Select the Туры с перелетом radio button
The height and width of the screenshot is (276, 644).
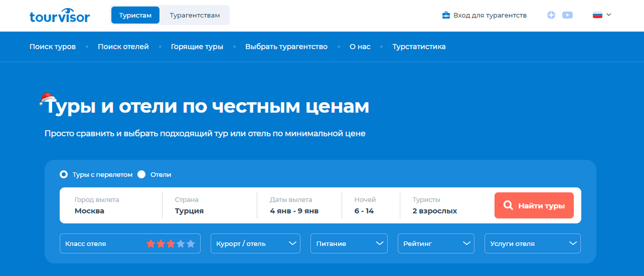[x=63, y=174]
